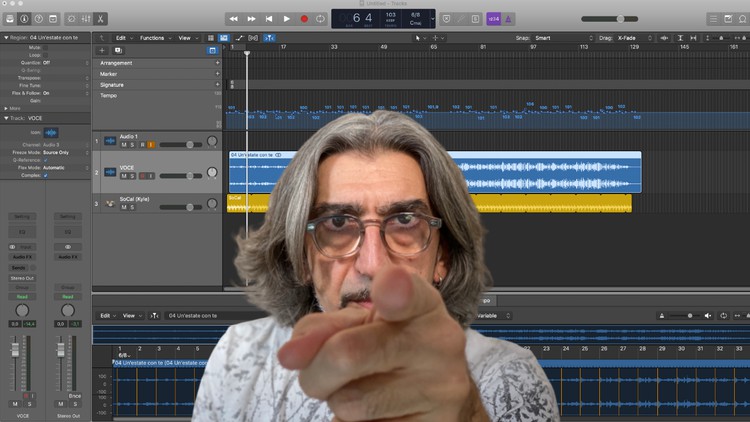This screenshot has height=422, width=750.
Task: Add a new track with plus button
Action: click(102, 50)
